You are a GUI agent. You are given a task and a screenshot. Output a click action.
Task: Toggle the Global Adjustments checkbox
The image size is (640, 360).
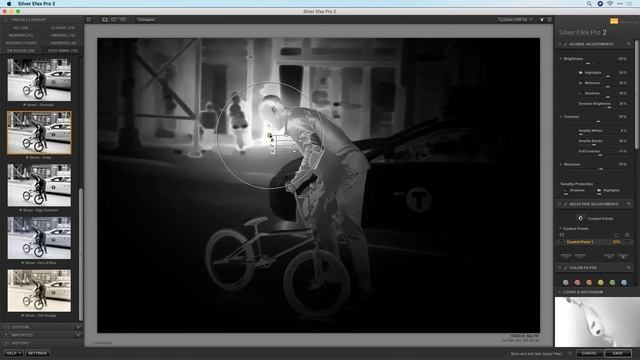[565, 44]
